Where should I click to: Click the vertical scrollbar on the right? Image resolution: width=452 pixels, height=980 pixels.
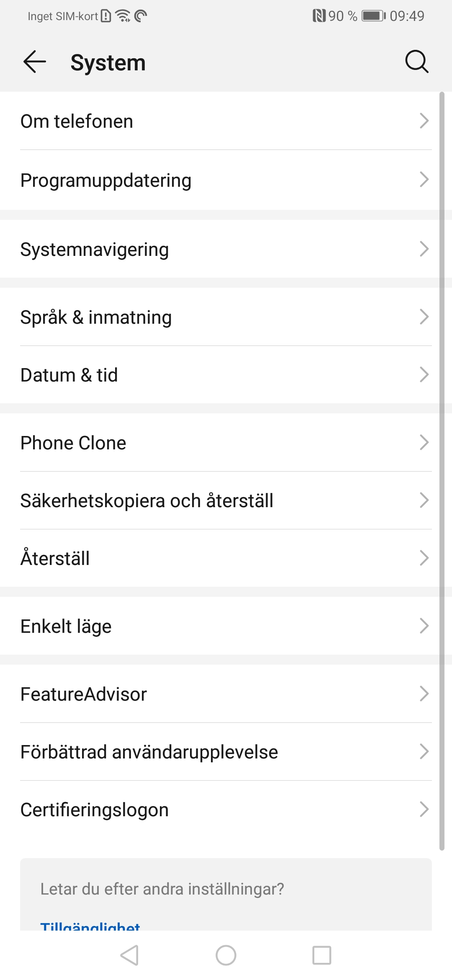click(442, 469)
